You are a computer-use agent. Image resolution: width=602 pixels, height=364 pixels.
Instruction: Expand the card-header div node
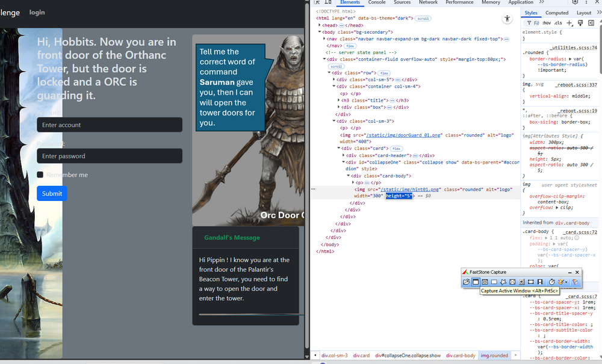(x=343, y=155)
